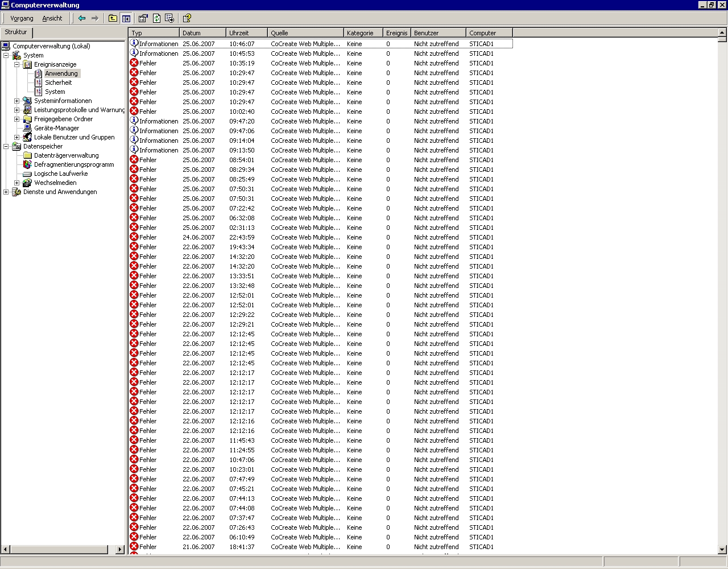Open the Vorgang menu
The image size is (728, 569).
[x=22, y=18]
